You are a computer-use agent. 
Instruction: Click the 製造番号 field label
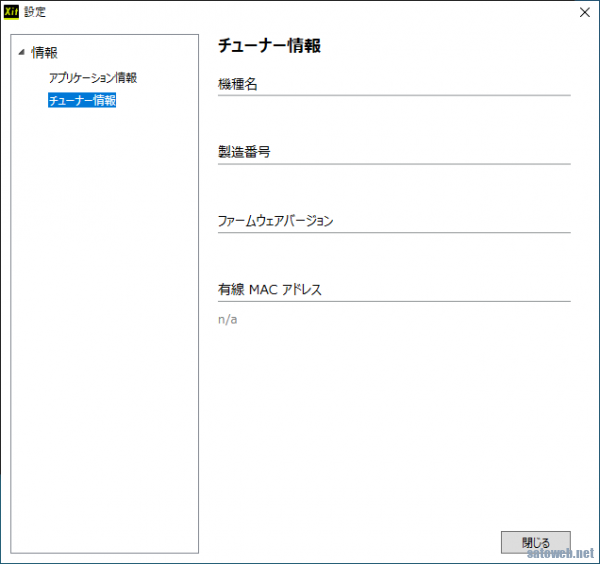244,152
